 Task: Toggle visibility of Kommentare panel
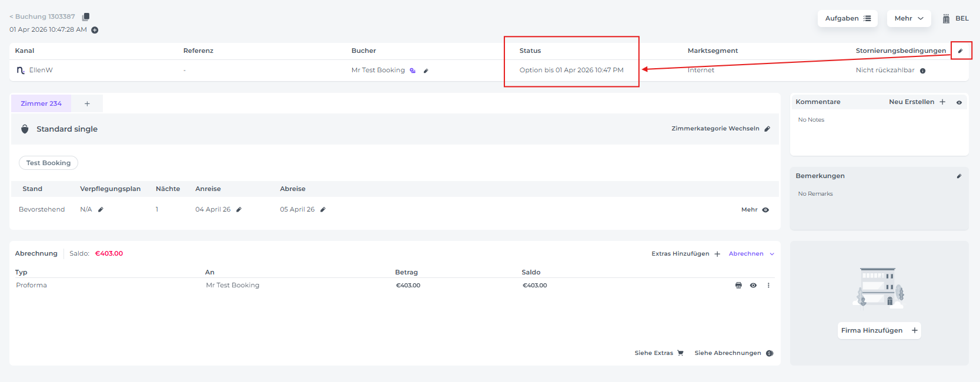(959, 102)
